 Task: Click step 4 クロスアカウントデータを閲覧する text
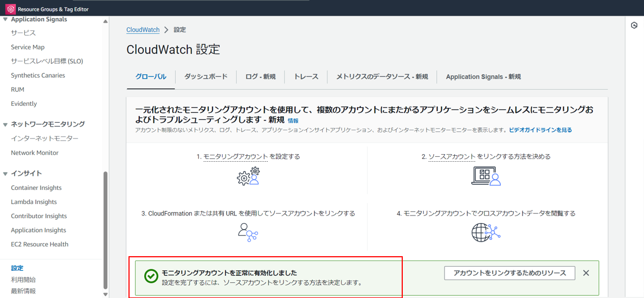tap(486, 213)
